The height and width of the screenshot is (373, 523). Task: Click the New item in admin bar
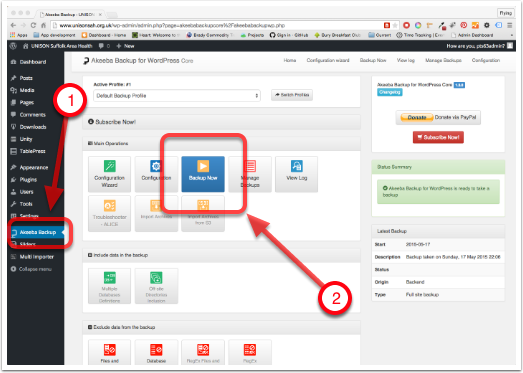tap(125, 46)
